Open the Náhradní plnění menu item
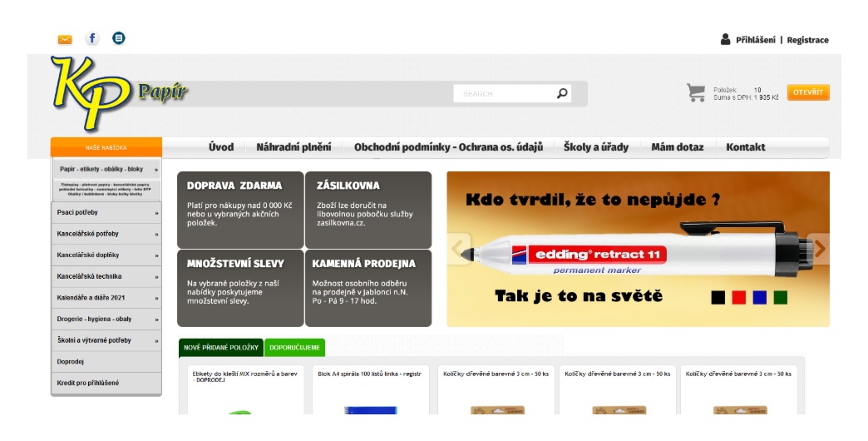 coord(293,147)
